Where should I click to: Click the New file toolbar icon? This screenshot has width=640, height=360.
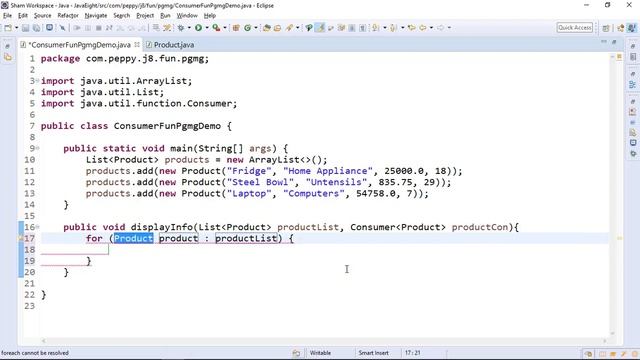click(8, 28)
